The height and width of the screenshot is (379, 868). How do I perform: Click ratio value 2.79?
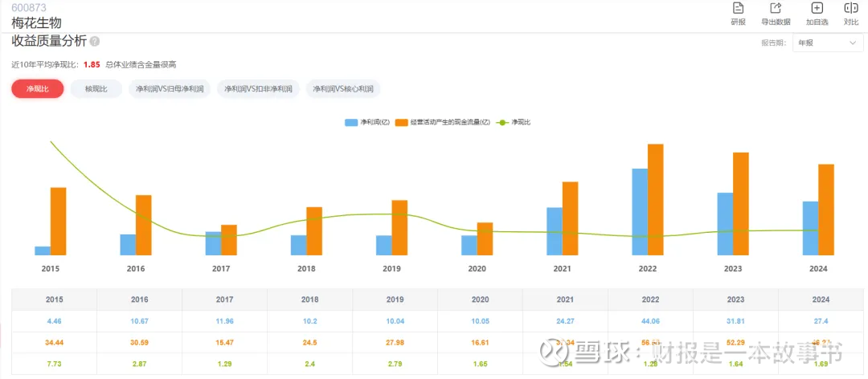pyautogui.click(x=395, y=365)
